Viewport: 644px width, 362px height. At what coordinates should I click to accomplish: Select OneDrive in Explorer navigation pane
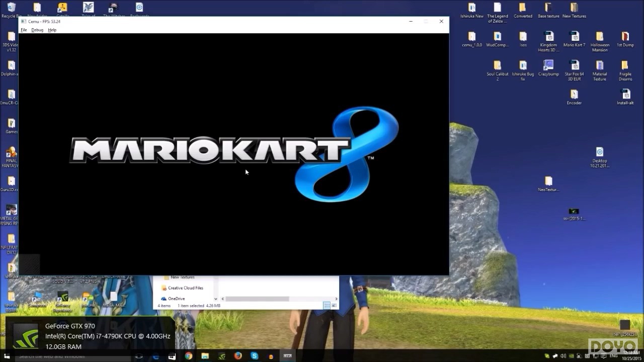click(x=176, y=299)
